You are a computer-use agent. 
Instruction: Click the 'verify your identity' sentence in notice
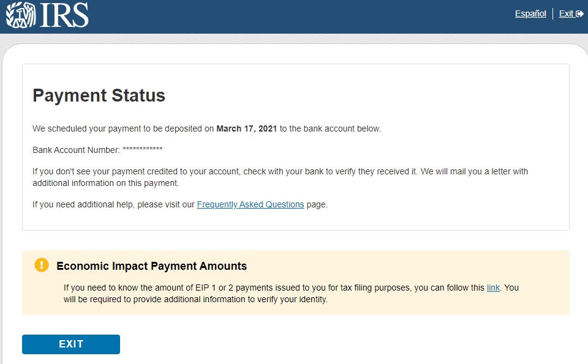195,299
